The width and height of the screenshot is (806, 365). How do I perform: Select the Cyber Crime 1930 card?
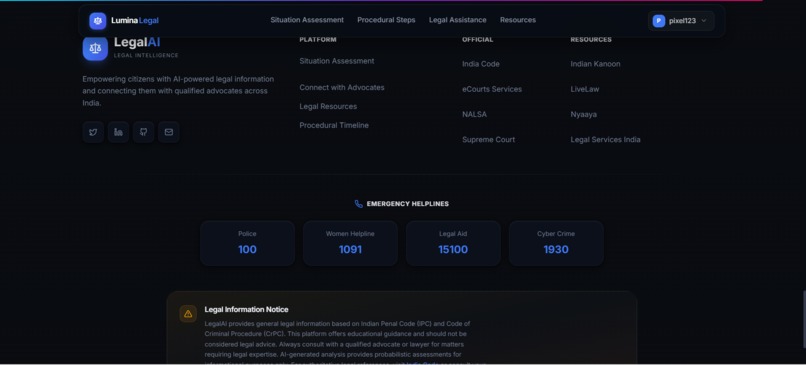point(556,243)
